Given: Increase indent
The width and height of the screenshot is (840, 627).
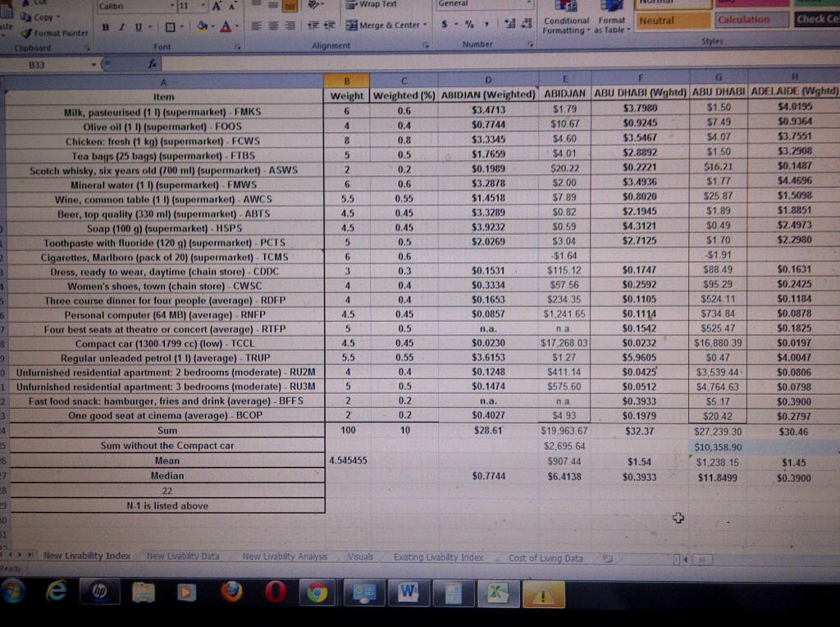Looking at the screenshot, I should click(330, 25).
